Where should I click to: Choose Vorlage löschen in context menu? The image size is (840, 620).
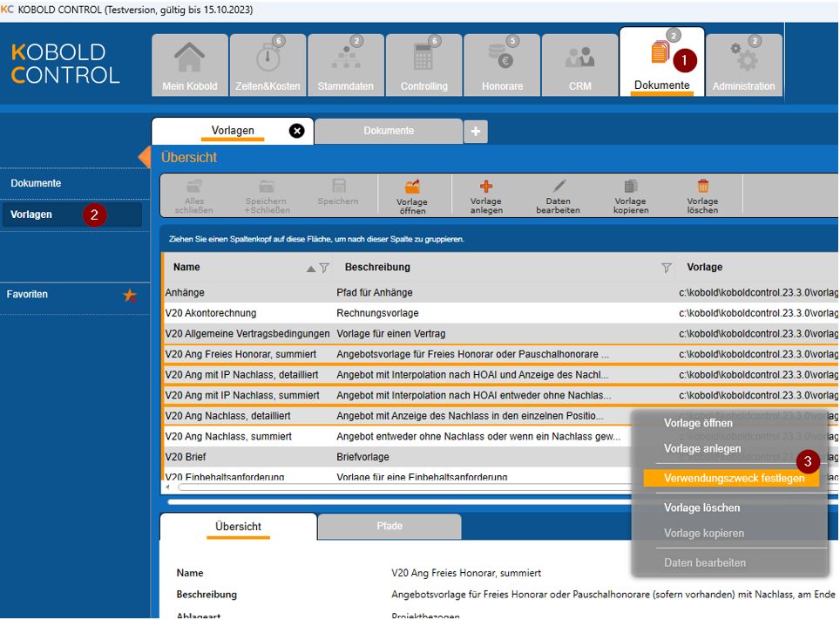pyautogui.click(x=701, y=508)
